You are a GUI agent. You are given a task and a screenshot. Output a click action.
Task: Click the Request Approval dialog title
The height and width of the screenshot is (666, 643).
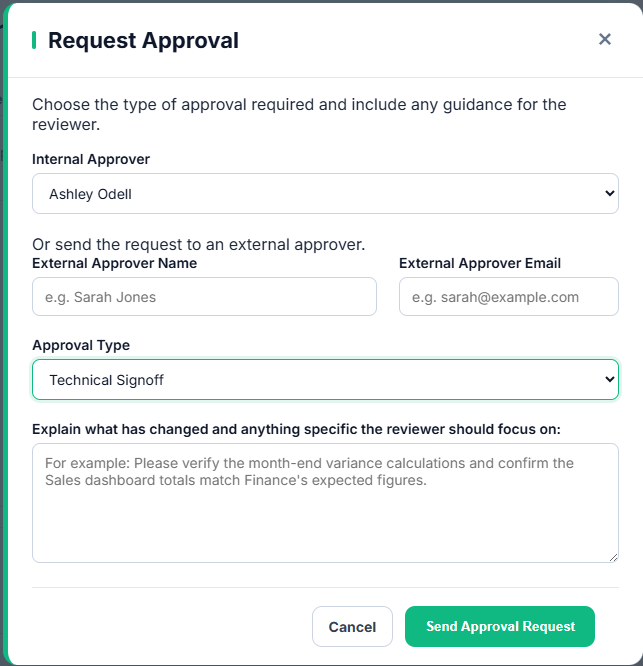click(143, 41)
